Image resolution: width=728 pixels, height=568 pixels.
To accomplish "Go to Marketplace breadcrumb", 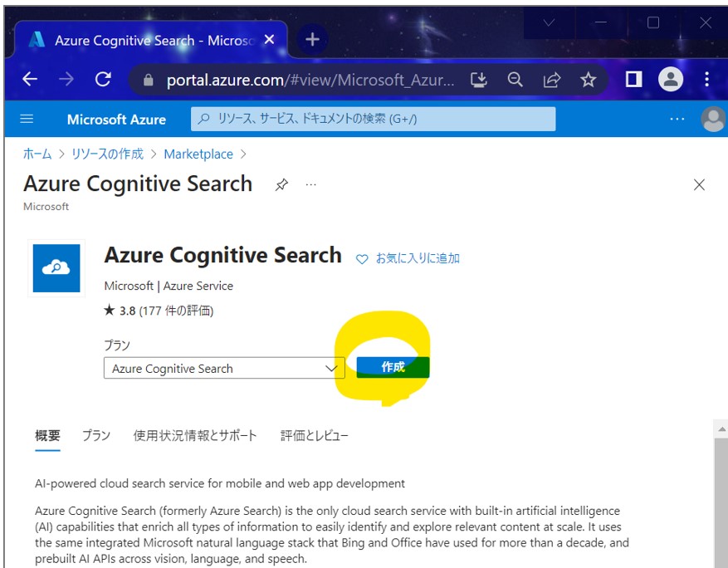I will 198,154.
